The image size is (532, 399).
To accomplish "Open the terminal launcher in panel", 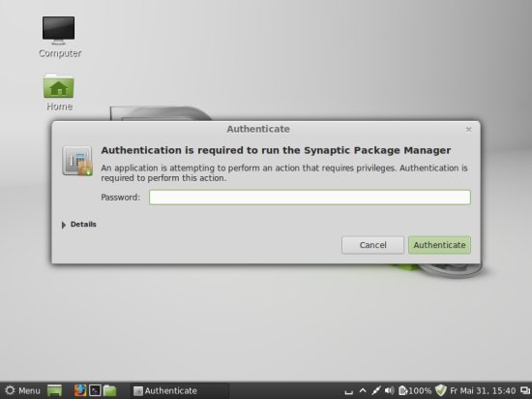I will (95, 390).
